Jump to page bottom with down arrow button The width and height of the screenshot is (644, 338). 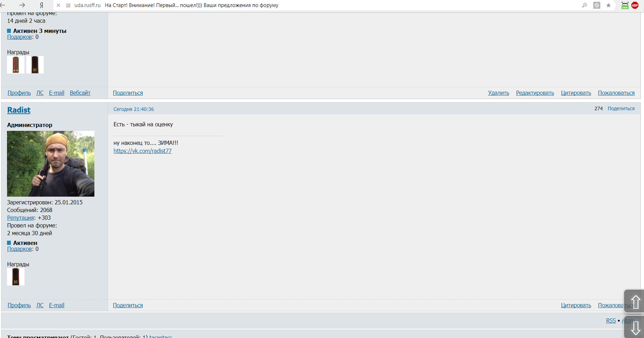coord(635,328)
